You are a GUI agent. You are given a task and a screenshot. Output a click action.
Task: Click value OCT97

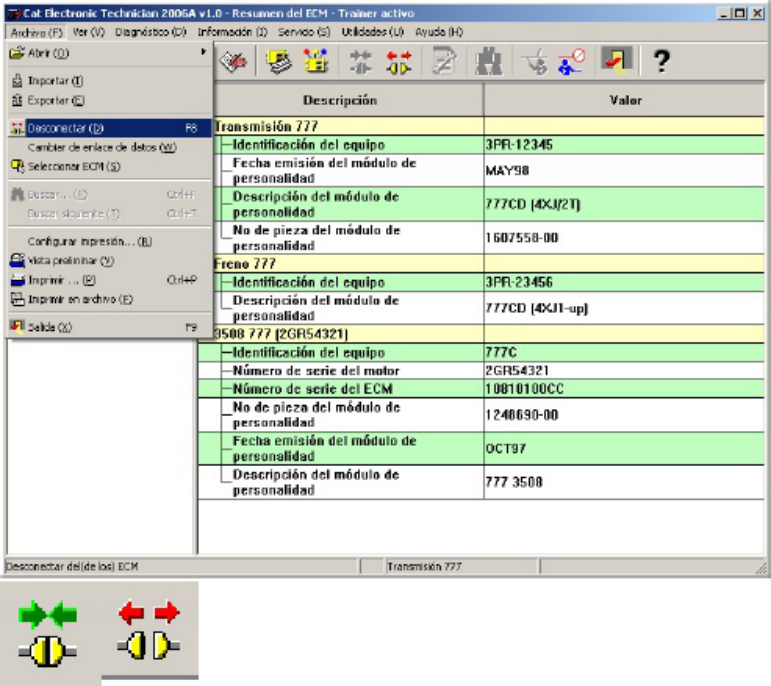[x=505, y=448]
